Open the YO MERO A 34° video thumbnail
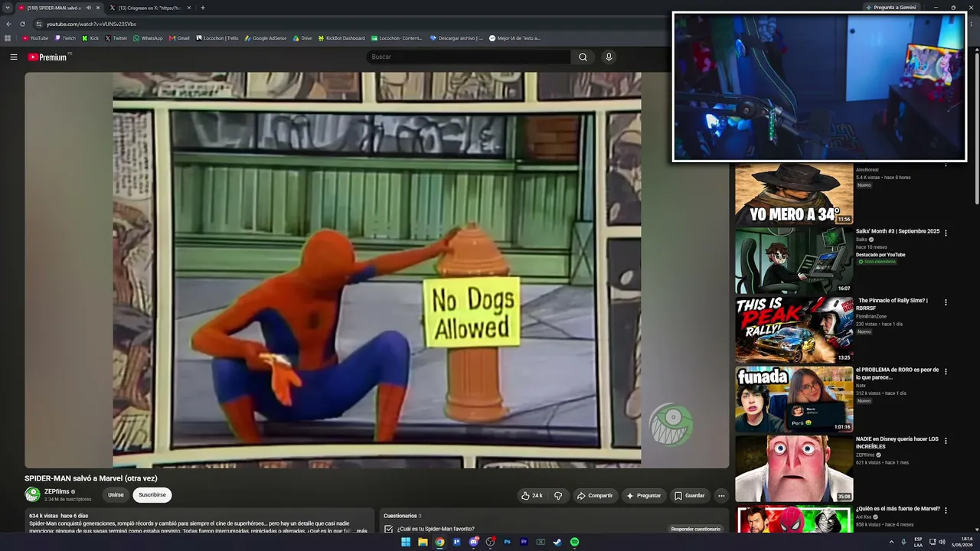 (794, 194)
